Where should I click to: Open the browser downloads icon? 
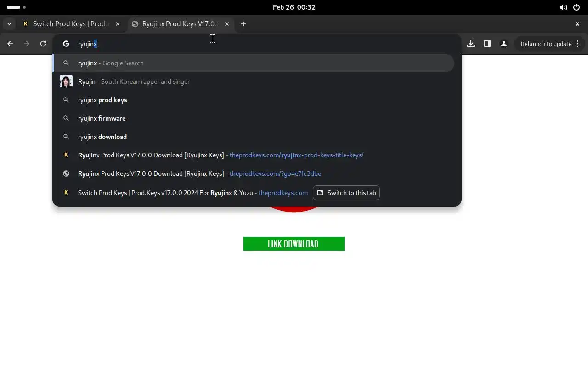click(471, 44)
